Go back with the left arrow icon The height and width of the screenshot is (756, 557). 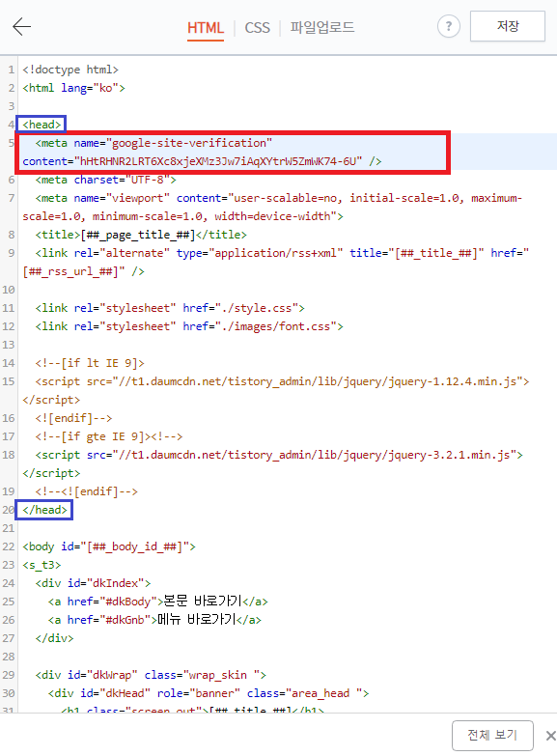pyautogui.click(x=21, y=26)
